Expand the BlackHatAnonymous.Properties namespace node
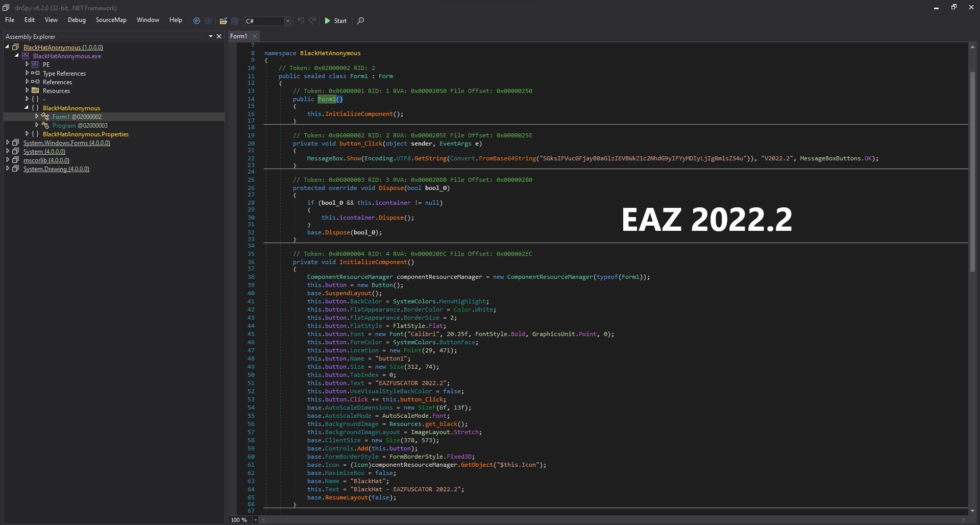Image resolution: width=980 pixels, height=525 pixels. (27, 134)
